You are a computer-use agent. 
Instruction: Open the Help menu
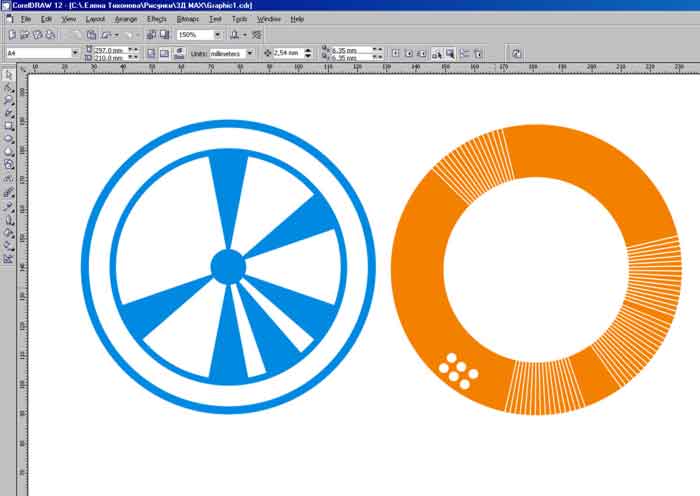(x=297, y=19)
